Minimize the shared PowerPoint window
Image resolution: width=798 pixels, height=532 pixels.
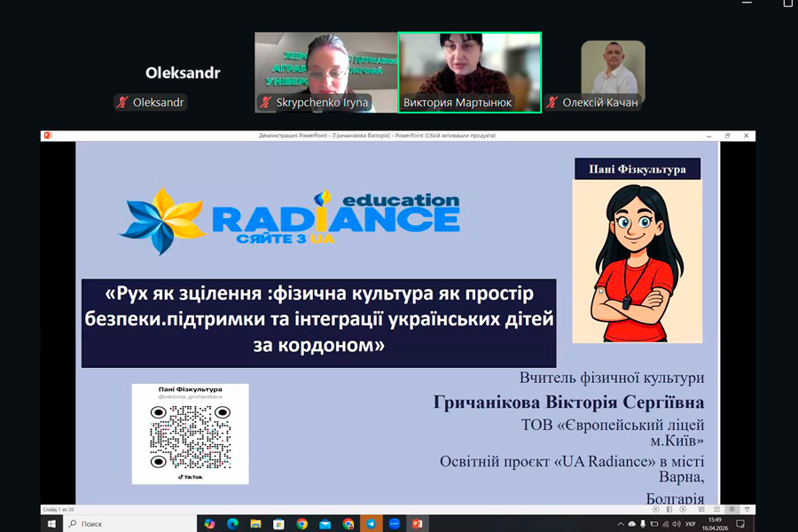(709, 136)
